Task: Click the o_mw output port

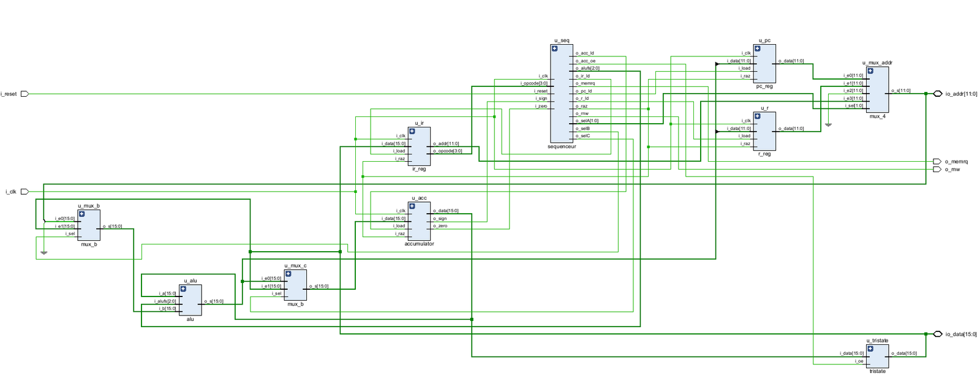Action: tap(937, 169)
